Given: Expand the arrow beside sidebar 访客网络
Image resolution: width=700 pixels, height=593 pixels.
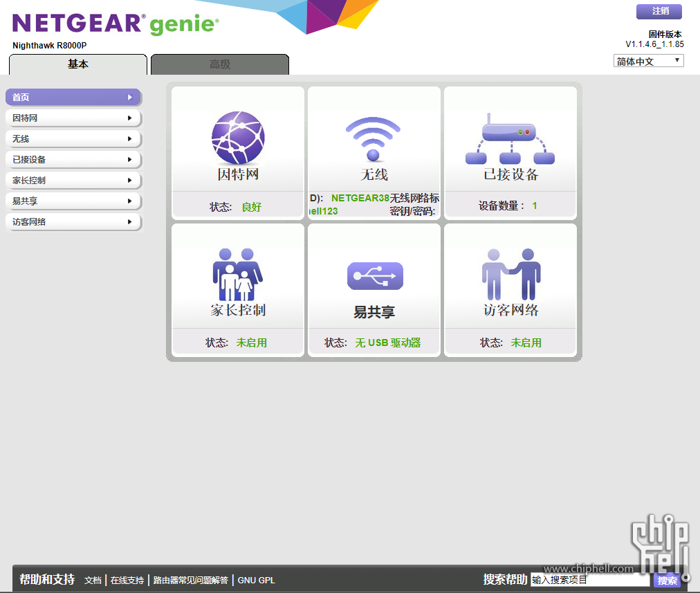Looking at the screenshot, I should [130, 222].
